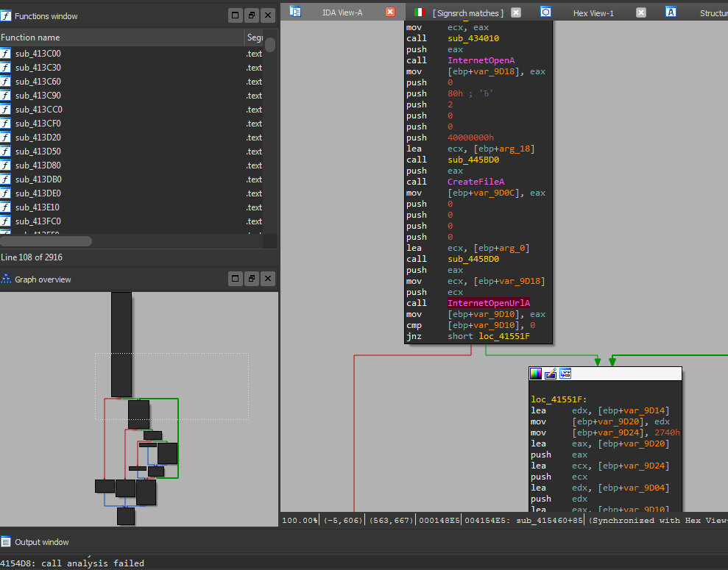
Task: Click the Graph overview panel icon
Action: [x=6, y=279]
